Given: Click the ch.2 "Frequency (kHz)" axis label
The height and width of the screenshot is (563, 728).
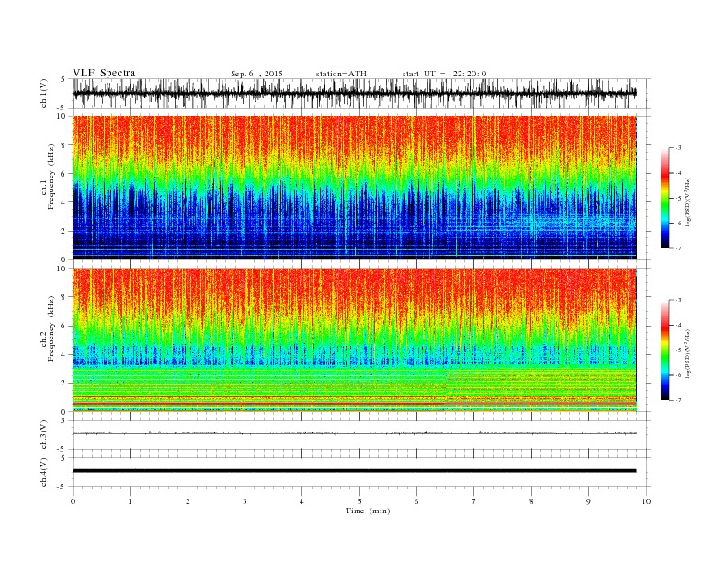Looking at the screenshot, I should 51,328.
